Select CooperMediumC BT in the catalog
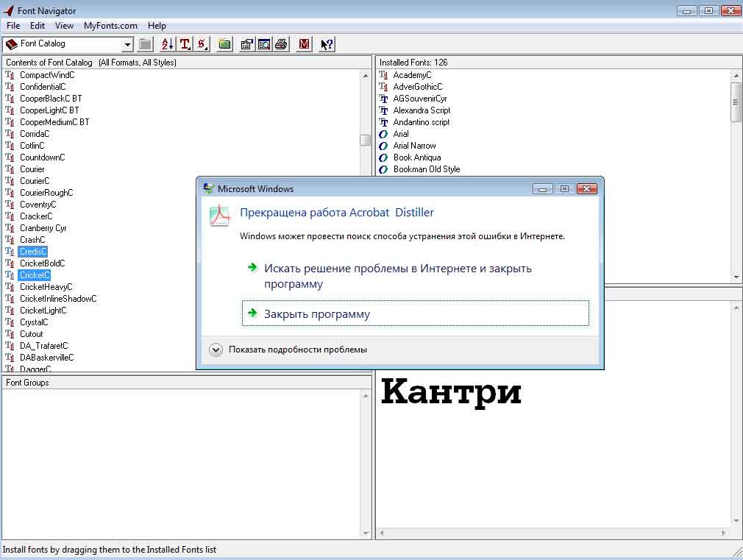Viewport: 743px width, 560px height. pos(54,122)
